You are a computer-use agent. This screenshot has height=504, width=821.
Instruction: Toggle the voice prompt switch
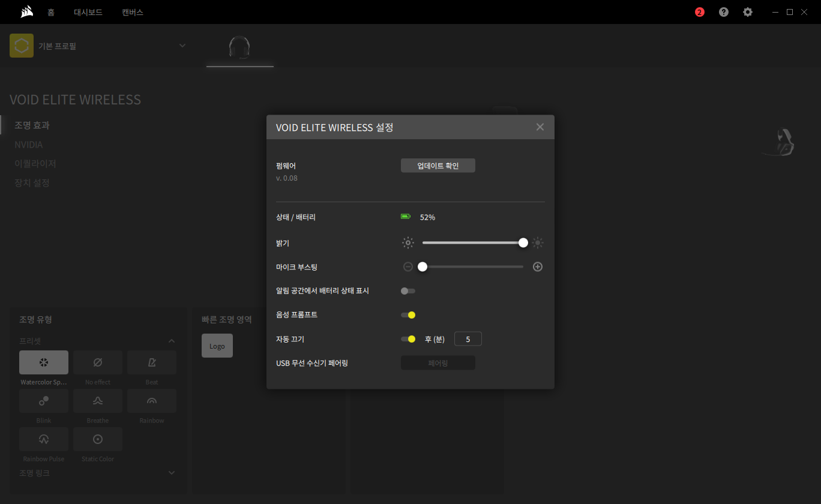coord(408,315)
